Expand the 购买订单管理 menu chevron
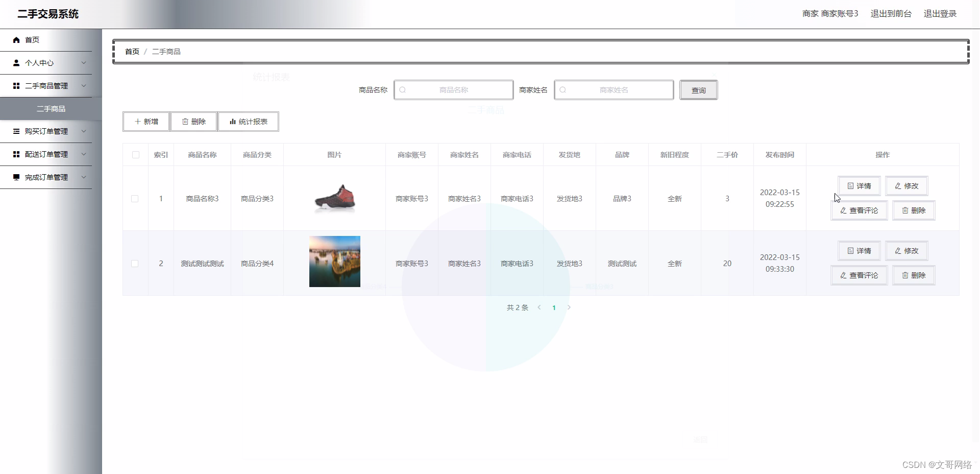 pos(83,131)
